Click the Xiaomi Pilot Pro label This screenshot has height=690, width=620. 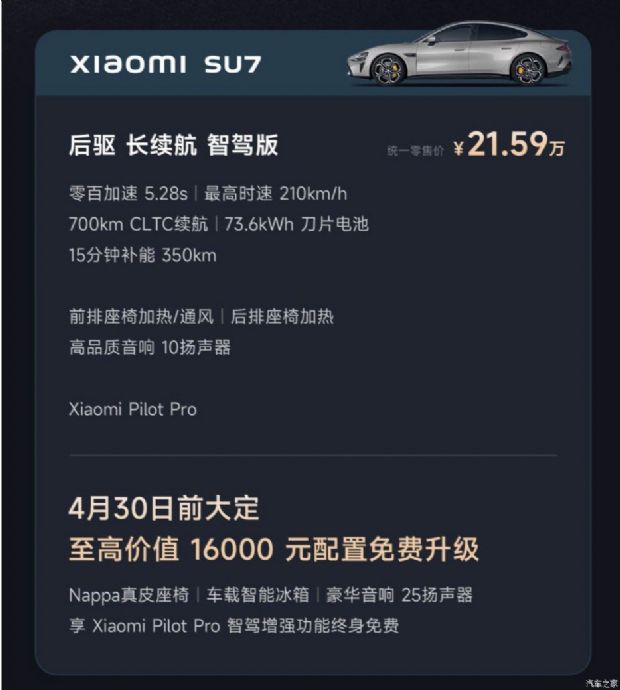(x=133, y=409)
